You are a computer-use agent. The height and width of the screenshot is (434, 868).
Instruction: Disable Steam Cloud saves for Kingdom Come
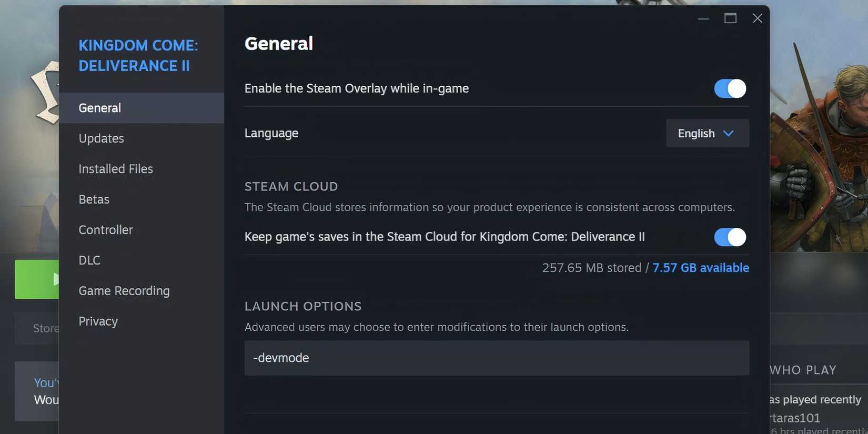(x=730, y=237)
